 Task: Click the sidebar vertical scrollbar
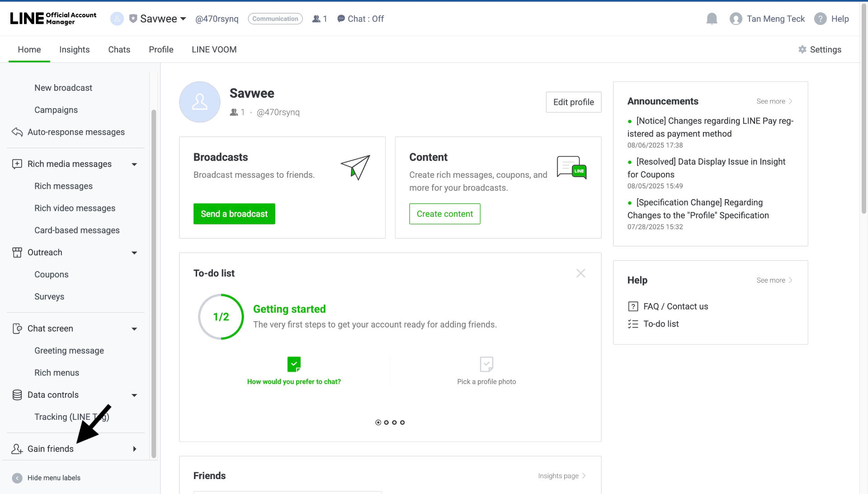pyautogui.click(x=154, y=283)
